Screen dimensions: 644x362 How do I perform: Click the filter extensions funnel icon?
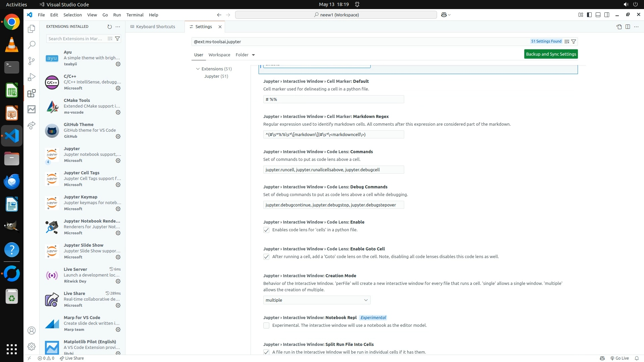[x=117, y=39]
